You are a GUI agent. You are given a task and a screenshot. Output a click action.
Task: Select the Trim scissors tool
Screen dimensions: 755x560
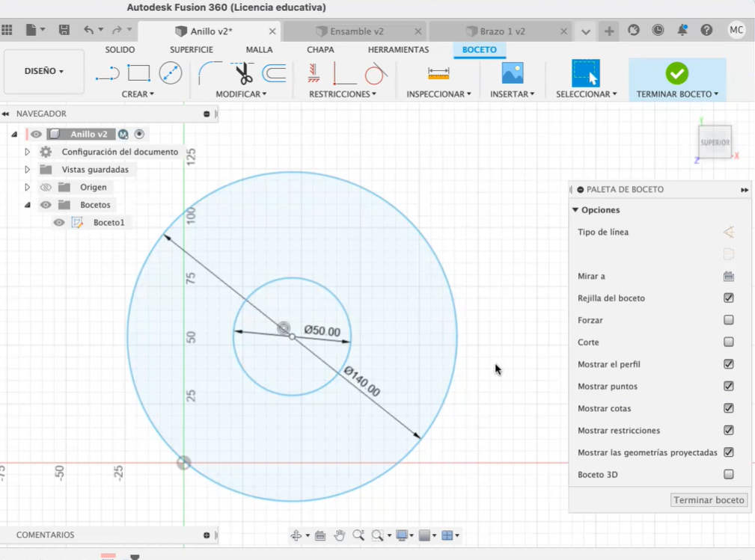[243, 73]
